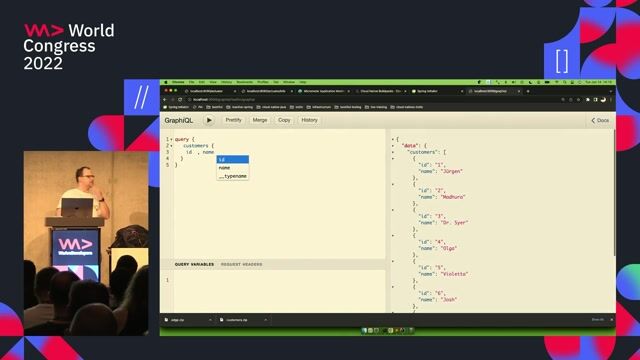Click the "Jürgen" name value in results

point(451,171)
